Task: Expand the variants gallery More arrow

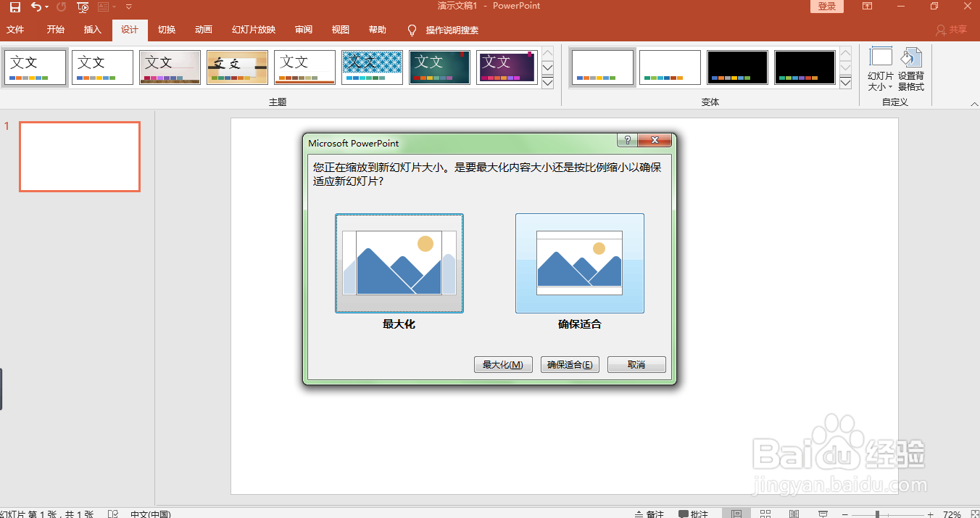Action: pos(846,83)
